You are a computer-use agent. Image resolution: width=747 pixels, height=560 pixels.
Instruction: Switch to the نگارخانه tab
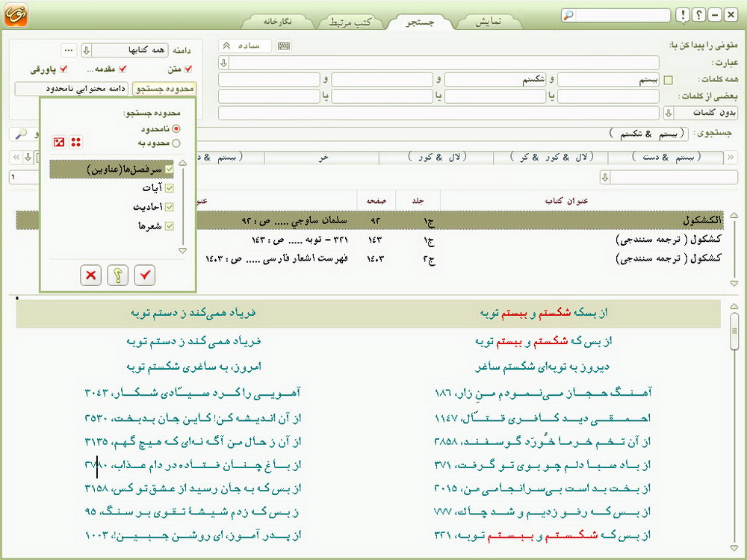277,22
